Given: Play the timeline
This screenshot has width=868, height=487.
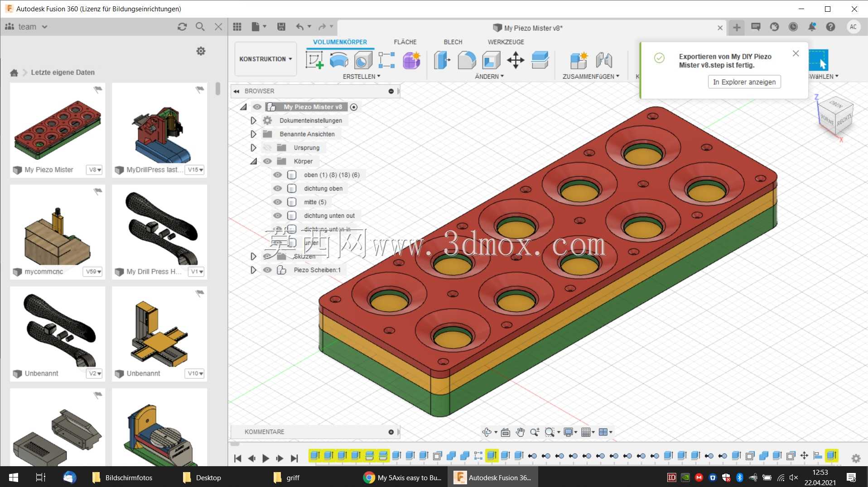Looking at the screenshot, I should (266, 458).
